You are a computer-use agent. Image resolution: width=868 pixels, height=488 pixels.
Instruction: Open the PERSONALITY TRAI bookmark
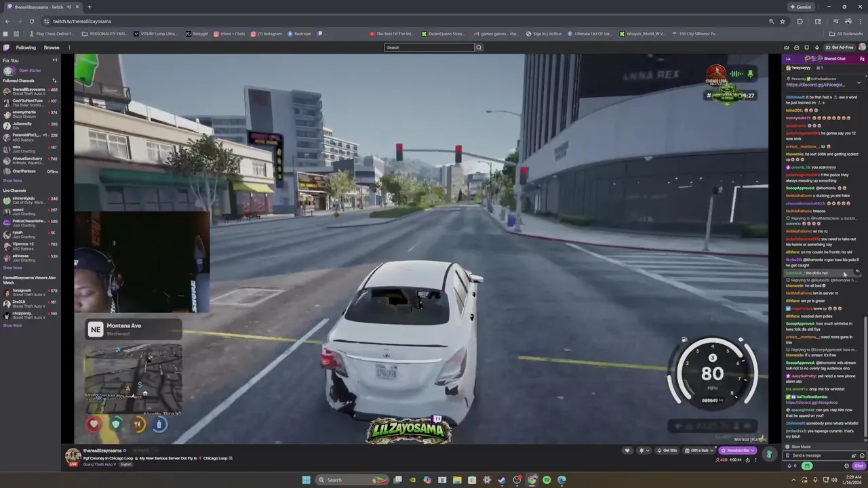coord(105,34)
